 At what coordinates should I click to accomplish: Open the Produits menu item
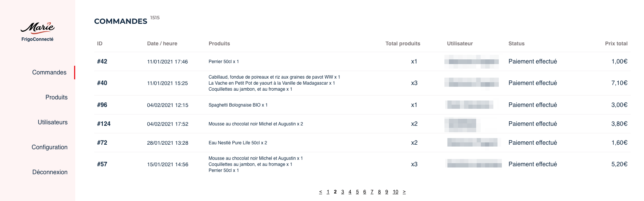(x=56, y=97)
